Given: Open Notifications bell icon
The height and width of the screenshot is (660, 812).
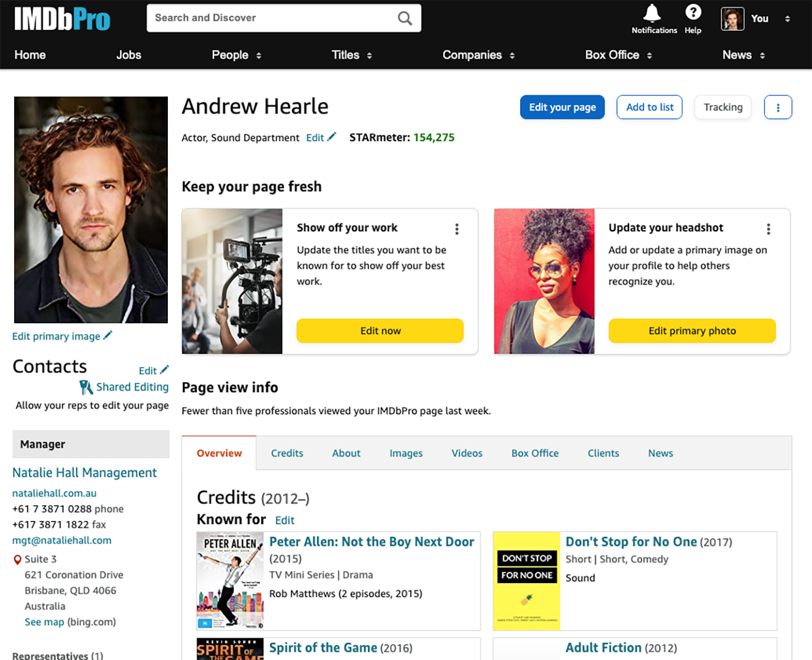Looking at the screenshot, I should click(x=652, y=13).
